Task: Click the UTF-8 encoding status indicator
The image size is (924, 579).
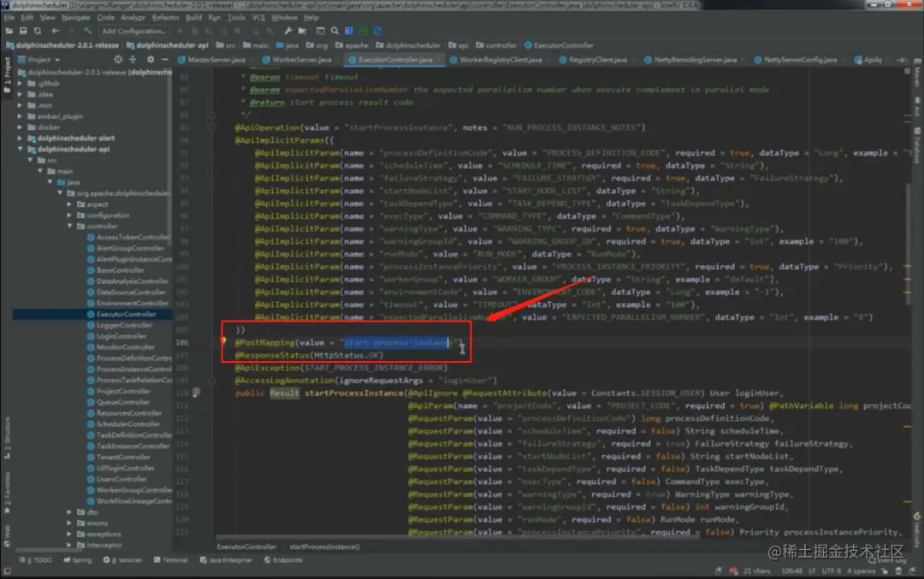Action: [x=831, y=570]
